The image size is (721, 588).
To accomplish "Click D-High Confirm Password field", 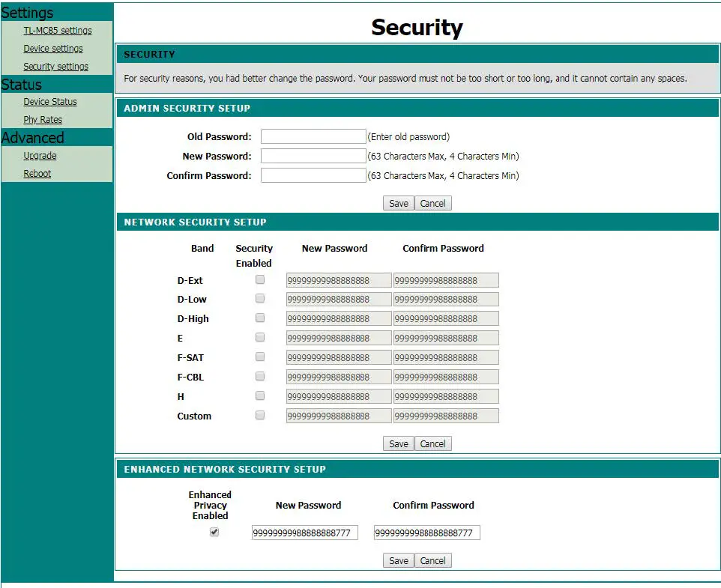I will (446, 319).
